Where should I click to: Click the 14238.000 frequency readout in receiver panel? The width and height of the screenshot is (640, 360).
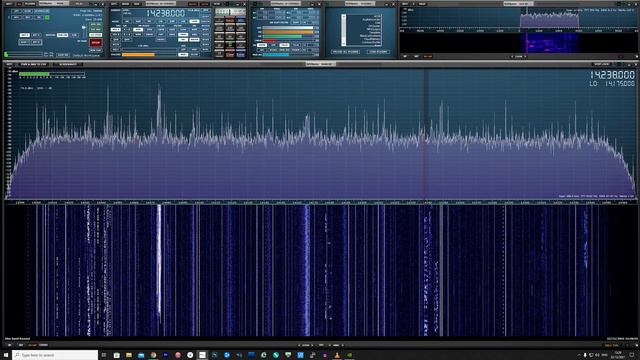click(165, 13)
